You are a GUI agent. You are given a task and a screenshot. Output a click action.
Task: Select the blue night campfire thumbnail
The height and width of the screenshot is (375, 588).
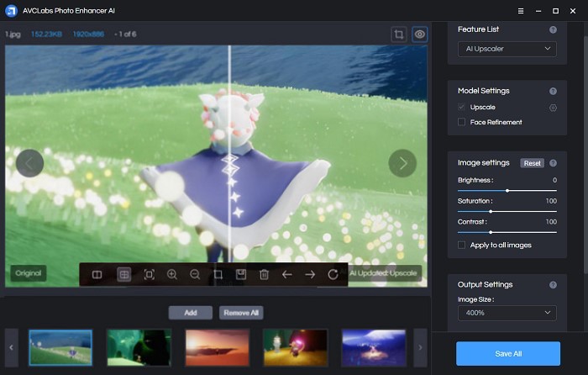pos(374,347)
